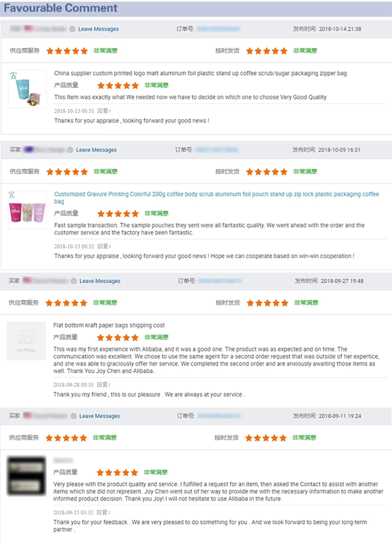Screen dimensions: 392x543
Task: Click the Favourable Comment header
Action: click(61, 8)
